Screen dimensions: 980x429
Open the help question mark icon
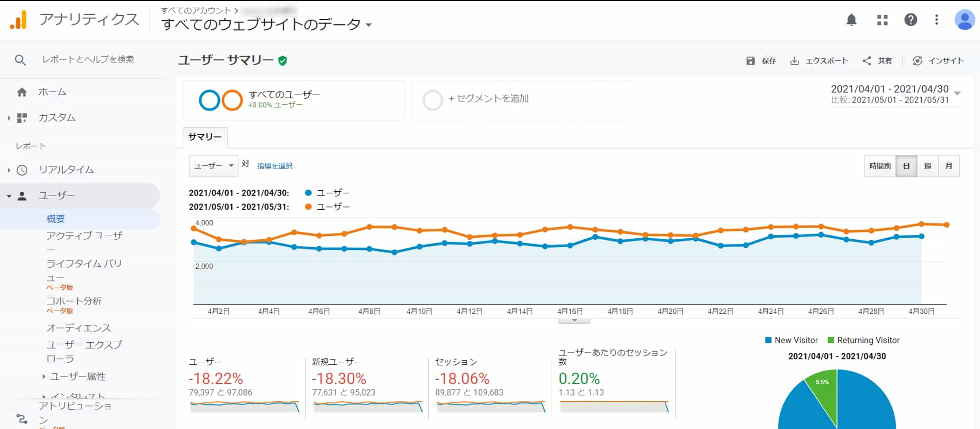coord(910,20)
